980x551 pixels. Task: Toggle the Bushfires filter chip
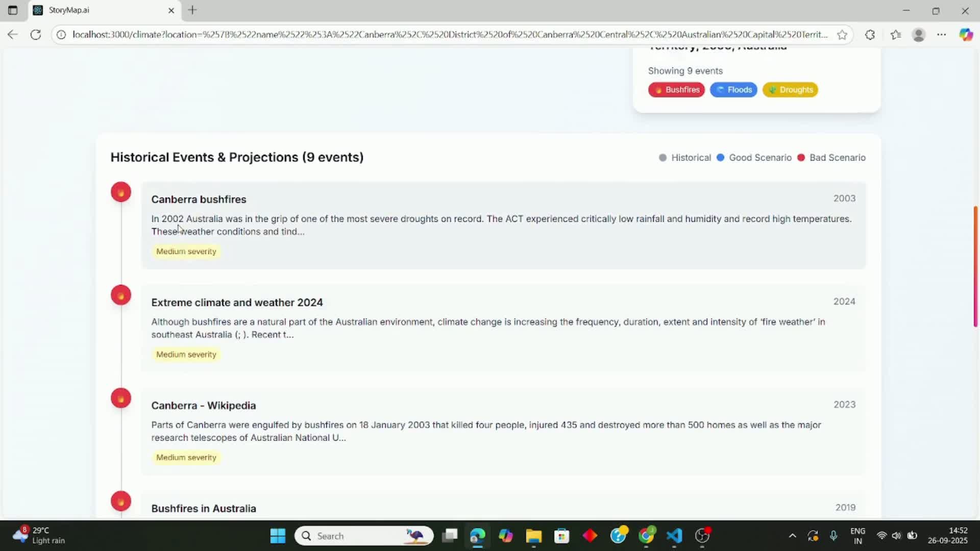coord(676,90)
